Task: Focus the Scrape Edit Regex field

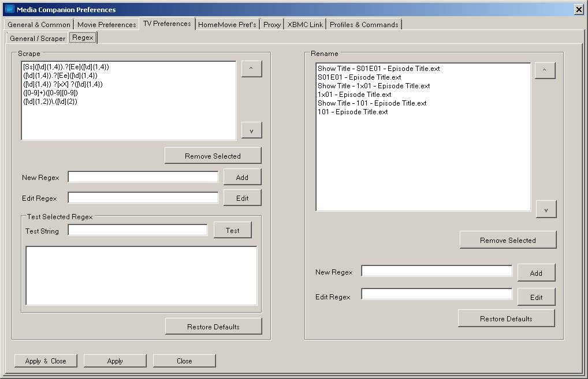Action: [143, 198]
